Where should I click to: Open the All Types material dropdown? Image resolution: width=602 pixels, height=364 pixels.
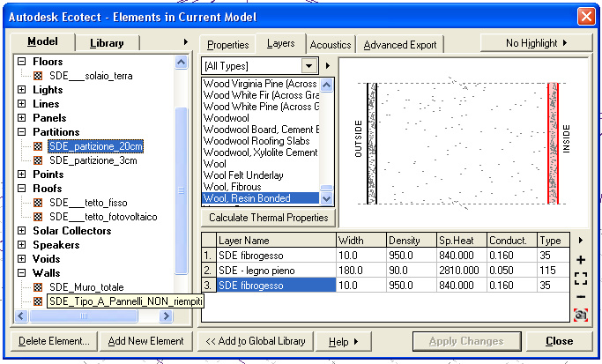tap(309, 65)
